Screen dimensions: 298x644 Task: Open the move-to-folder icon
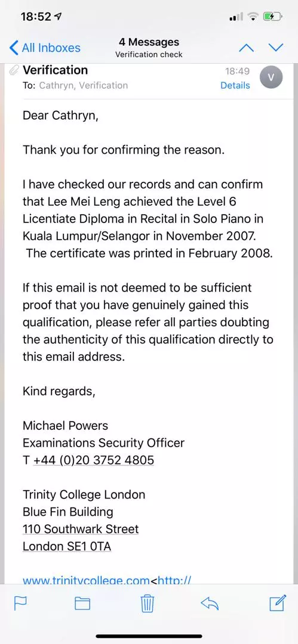tap(82, 603)
